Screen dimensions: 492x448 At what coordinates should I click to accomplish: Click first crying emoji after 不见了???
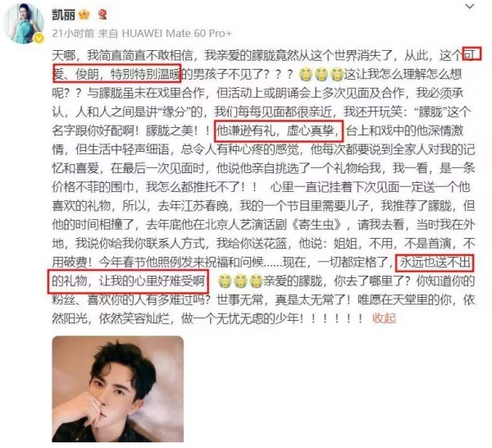(x=305, y=75)
